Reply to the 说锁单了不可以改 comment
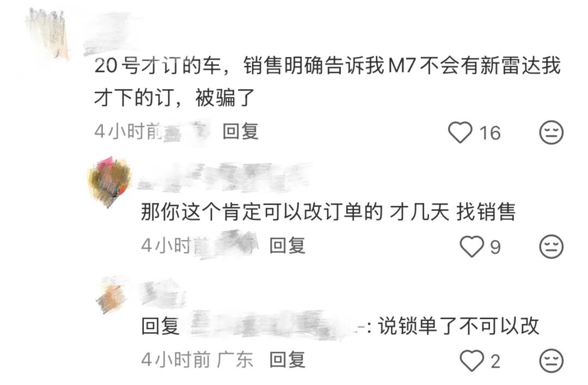The height and width of the screenshot is (385, 588). click(x=287, y=360)
